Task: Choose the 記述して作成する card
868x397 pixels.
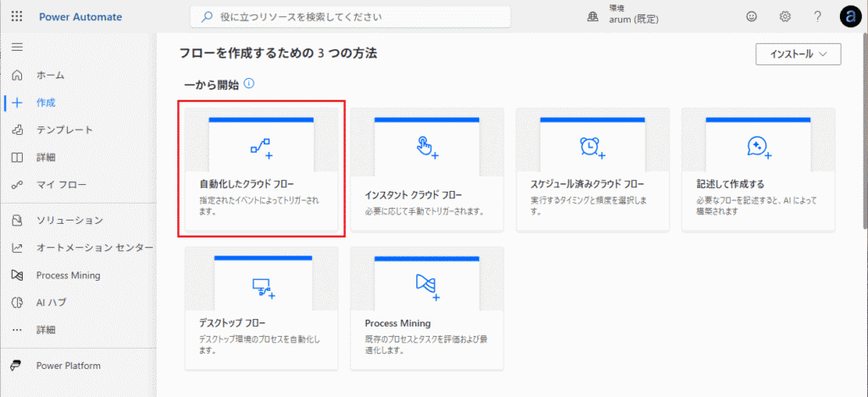Action: (758, 169)
